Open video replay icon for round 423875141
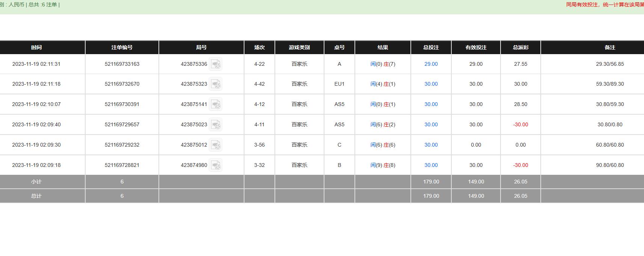Screen dimensions: 644x256 tap(216, 105)
